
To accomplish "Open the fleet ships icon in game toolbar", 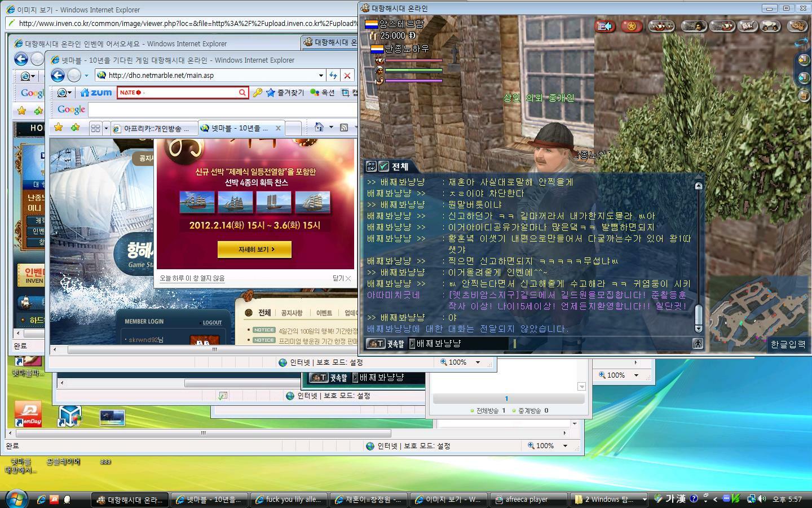I will pos(661,26).
